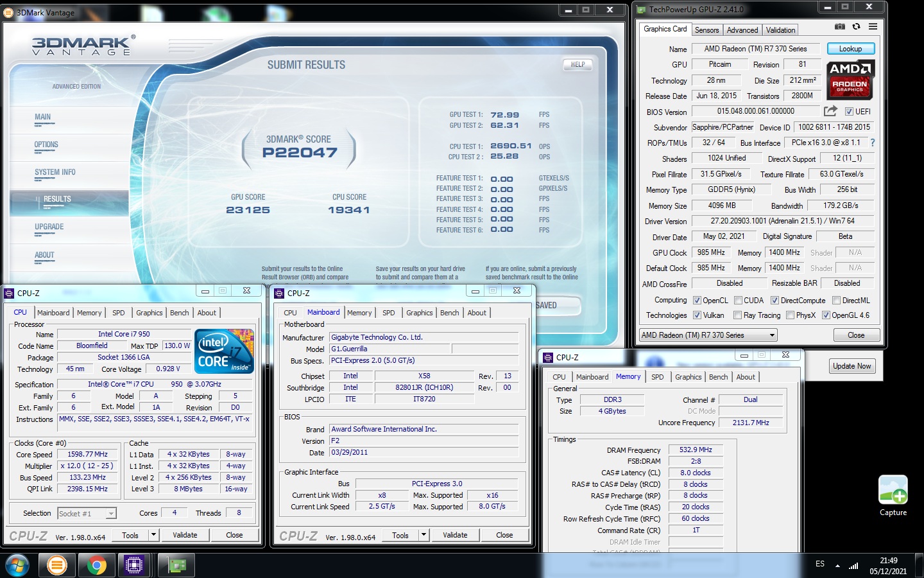The height and width of the screenshot is (578, 924).
Task: Toggle the Vulkan checkbox
Action: [x=697, y=315]
